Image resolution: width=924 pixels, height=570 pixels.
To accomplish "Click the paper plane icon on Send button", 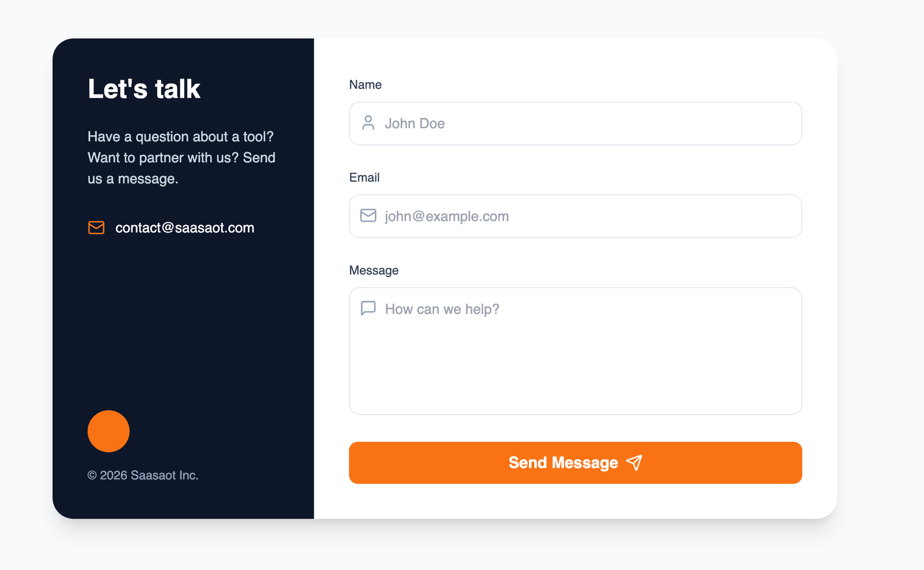I will click(x=634, y=463).
